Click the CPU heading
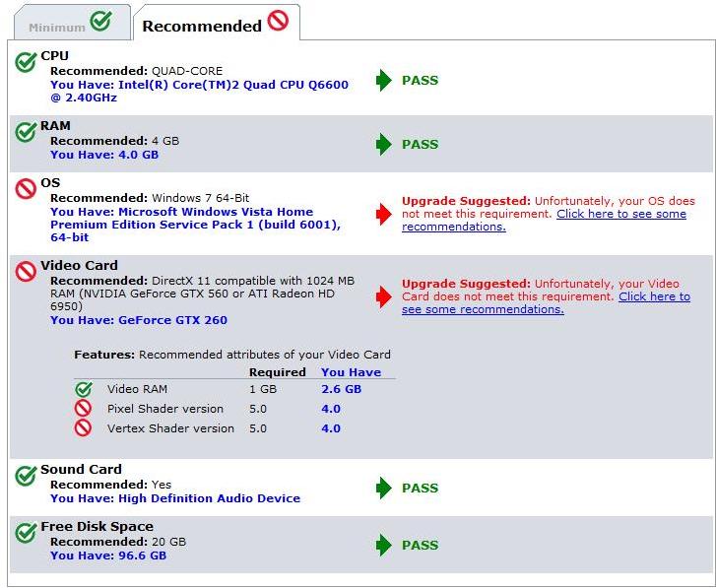Screen dimensions: 716x588 click(55, 56)
